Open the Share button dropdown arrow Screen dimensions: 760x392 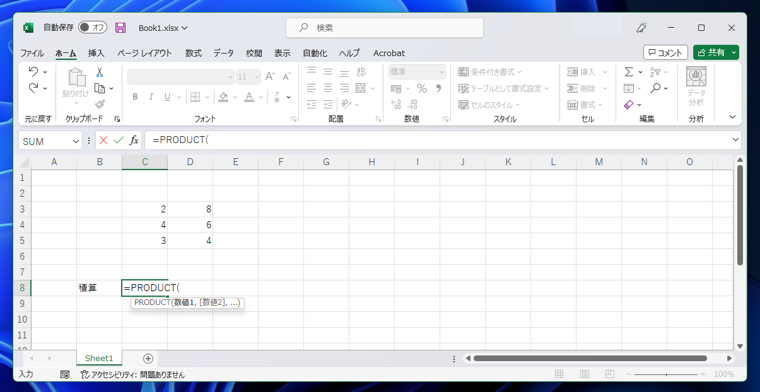[734, 52]
